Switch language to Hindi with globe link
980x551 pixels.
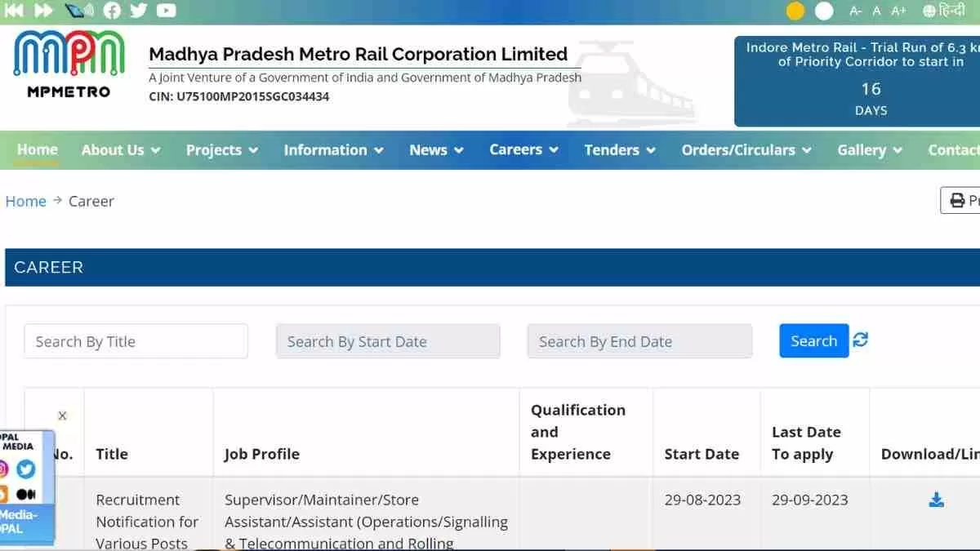tap(943, 11)
